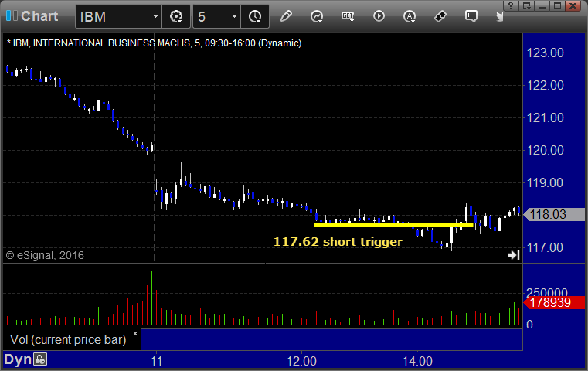The width and height of the screenshot is (588, 371).
Task: Toggle the Dyn lock icon
Action: (40, 359)
